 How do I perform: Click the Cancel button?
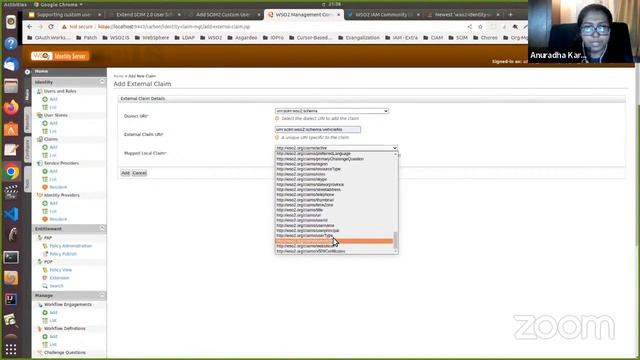point(139,173)
